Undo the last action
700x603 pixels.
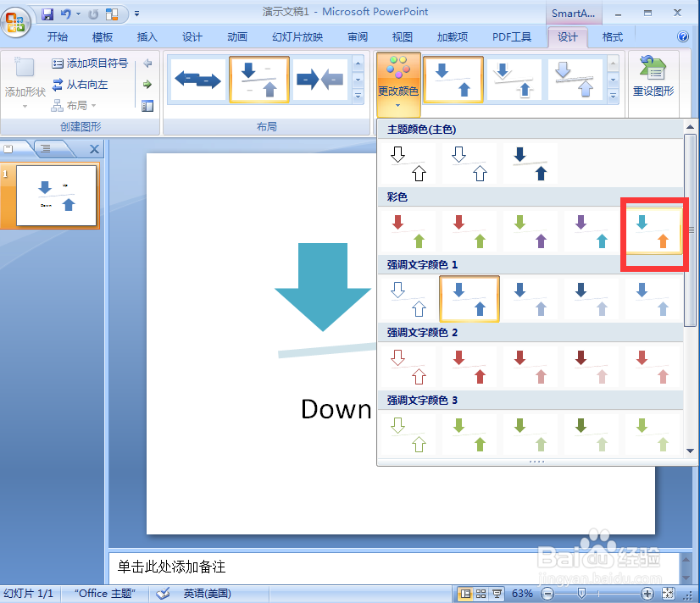pos(66,14)
